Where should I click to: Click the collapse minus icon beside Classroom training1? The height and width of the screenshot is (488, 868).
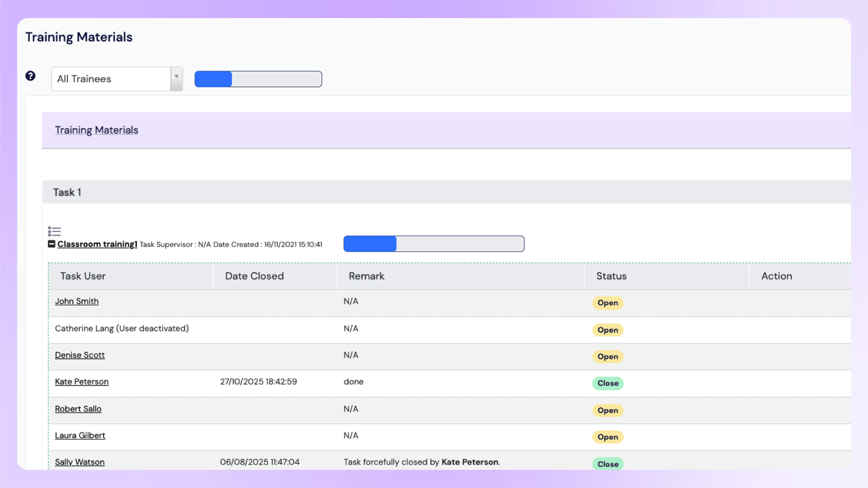pyautogui.click(x=52, y=244)
